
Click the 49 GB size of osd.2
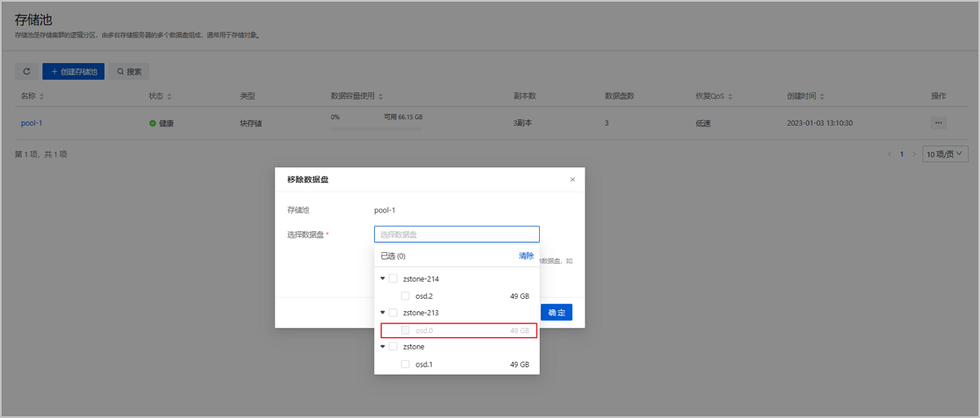519,296
